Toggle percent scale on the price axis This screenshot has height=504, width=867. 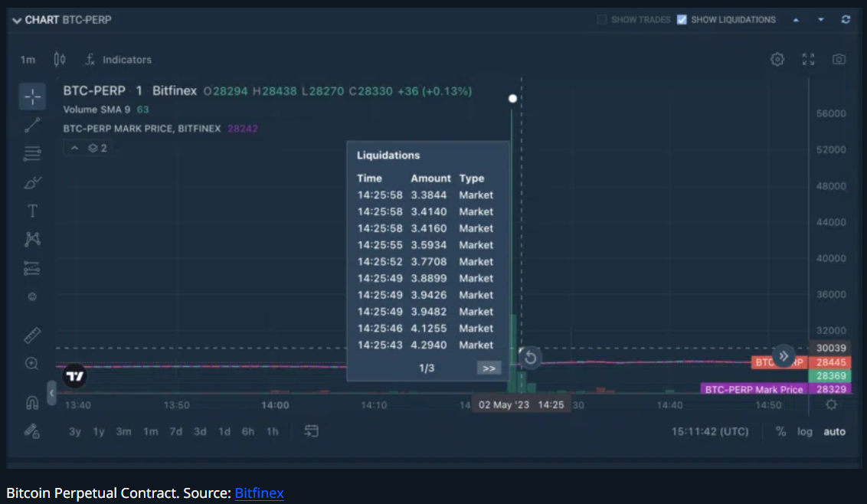coord(780,431)
